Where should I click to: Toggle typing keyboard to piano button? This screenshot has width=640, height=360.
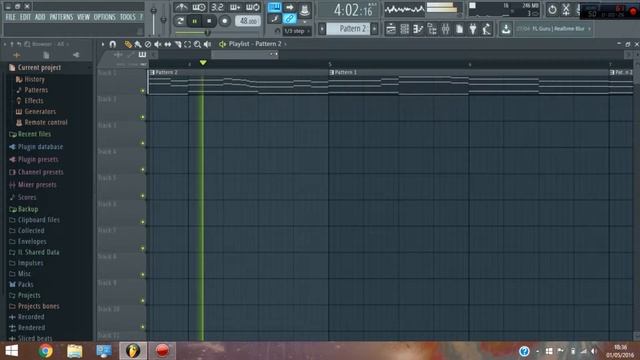pos(274,7)
